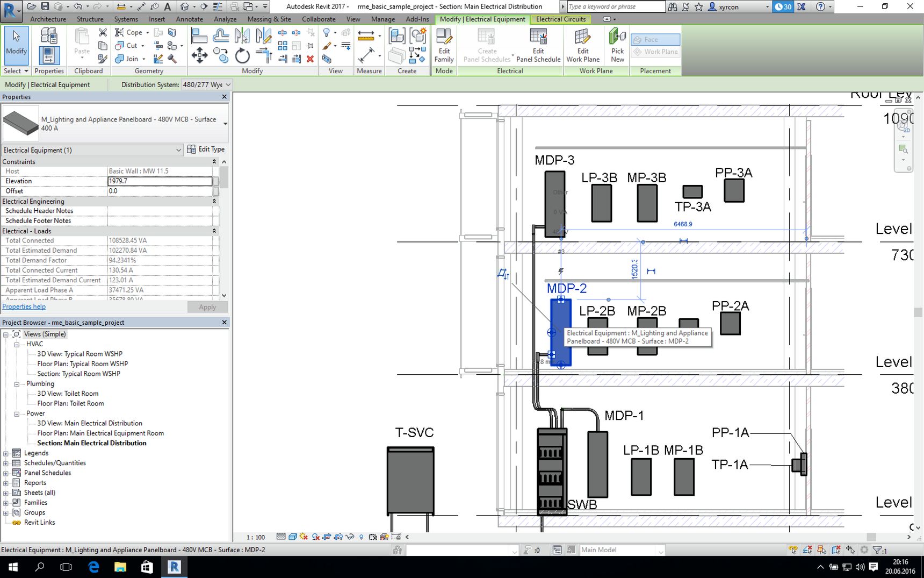The image size is (924, 578).
Task: Close the Project Browser panel
Action: click(x=225, y=322)
